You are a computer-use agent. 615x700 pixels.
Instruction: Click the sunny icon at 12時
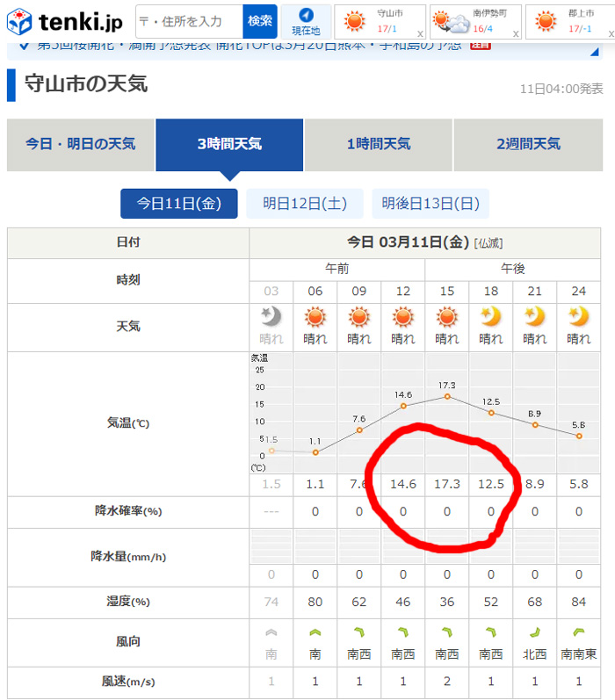[x=403, y=317]
